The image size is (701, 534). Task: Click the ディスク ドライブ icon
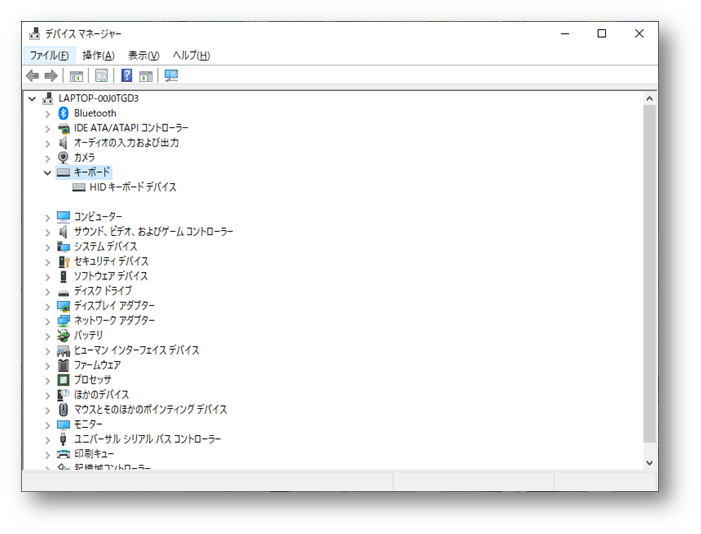pos(63,292)
